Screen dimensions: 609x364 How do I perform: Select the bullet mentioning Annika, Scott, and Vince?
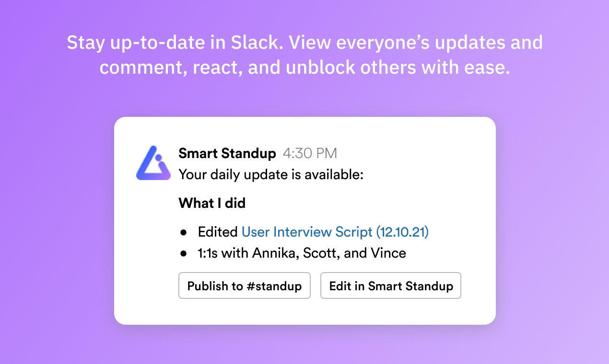point(302,253)
